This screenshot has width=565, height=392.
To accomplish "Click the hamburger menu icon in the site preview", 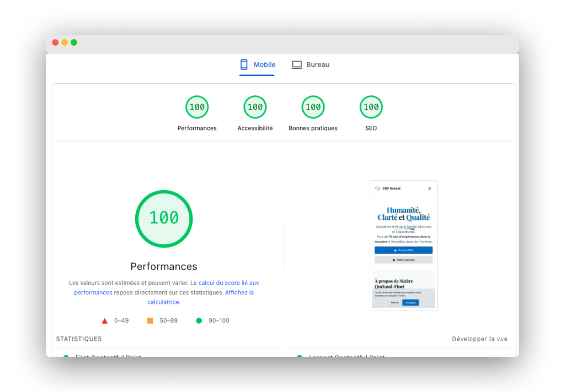I will click(x=430, y=189).
